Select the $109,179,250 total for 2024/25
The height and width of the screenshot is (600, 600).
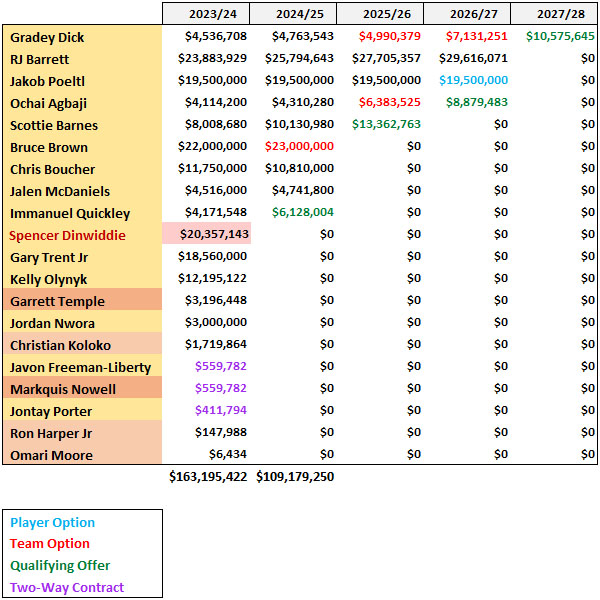[x=295, y=476]
